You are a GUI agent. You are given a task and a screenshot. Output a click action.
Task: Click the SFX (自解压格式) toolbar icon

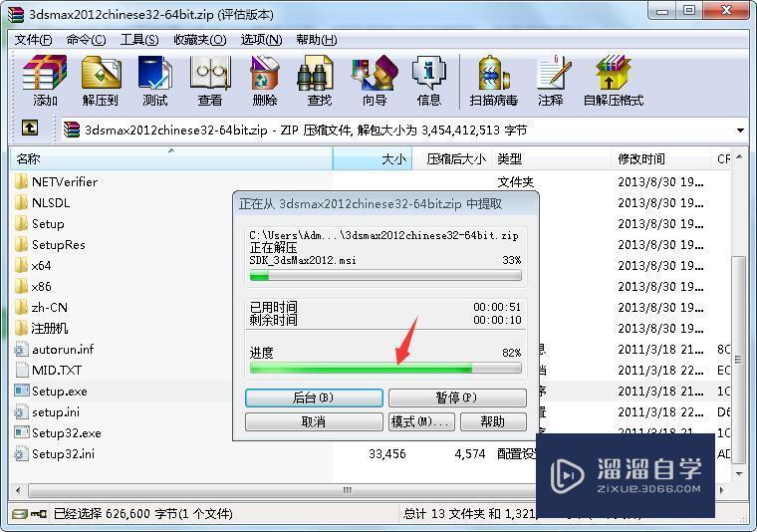point(614,73)
